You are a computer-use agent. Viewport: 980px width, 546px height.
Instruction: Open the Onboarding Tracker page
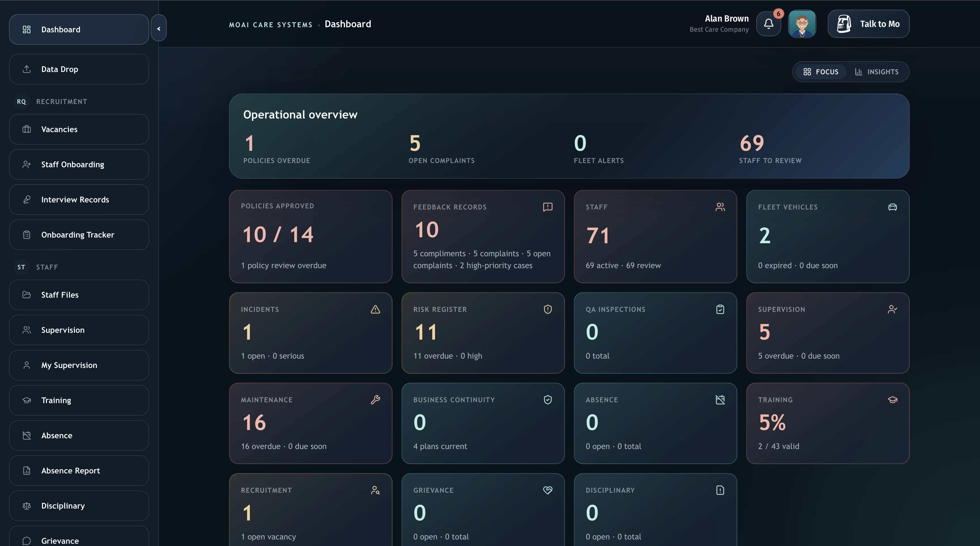pos(79,235)
